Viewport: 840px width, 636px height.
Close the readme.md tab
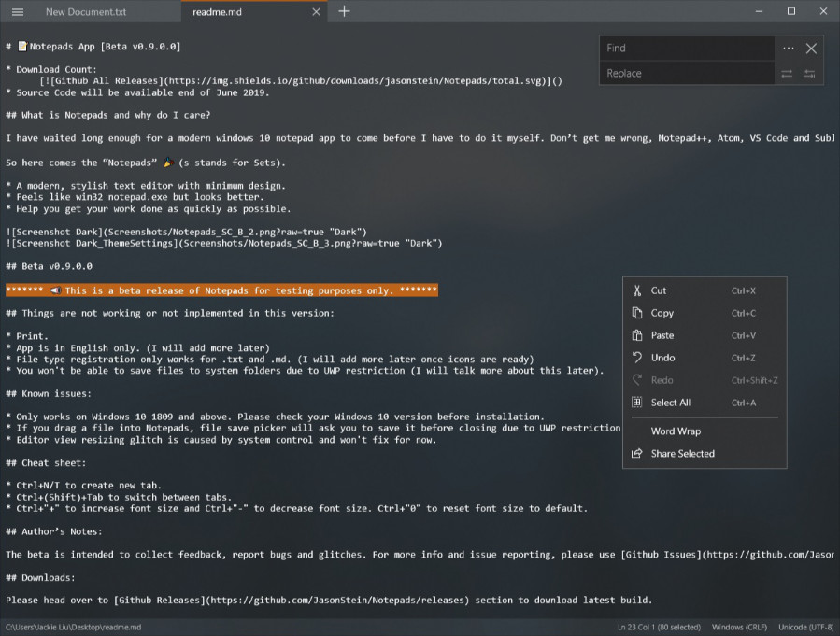[x=316, y=12]
